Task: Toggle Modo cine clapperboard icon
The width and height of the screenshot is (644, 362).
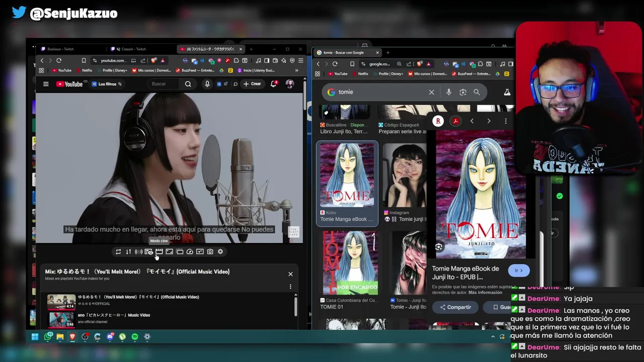Action: (x=159, y=251)
